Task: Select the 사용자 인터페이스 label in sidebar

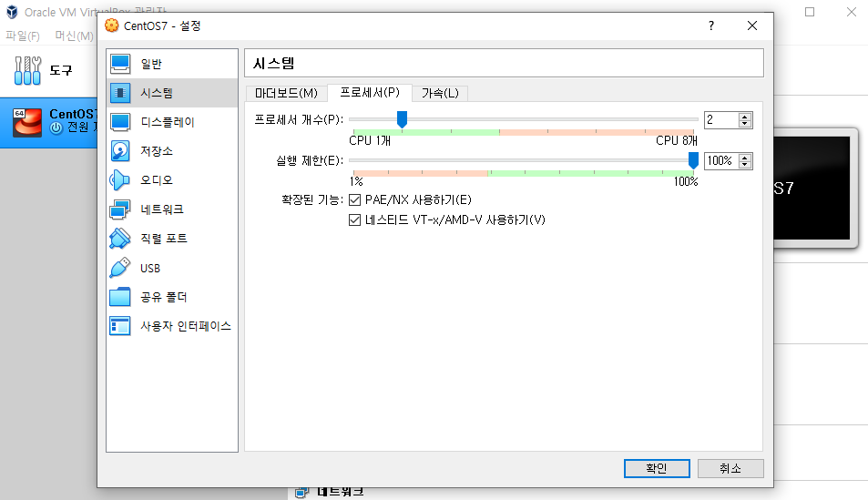Action: [186, 326]
